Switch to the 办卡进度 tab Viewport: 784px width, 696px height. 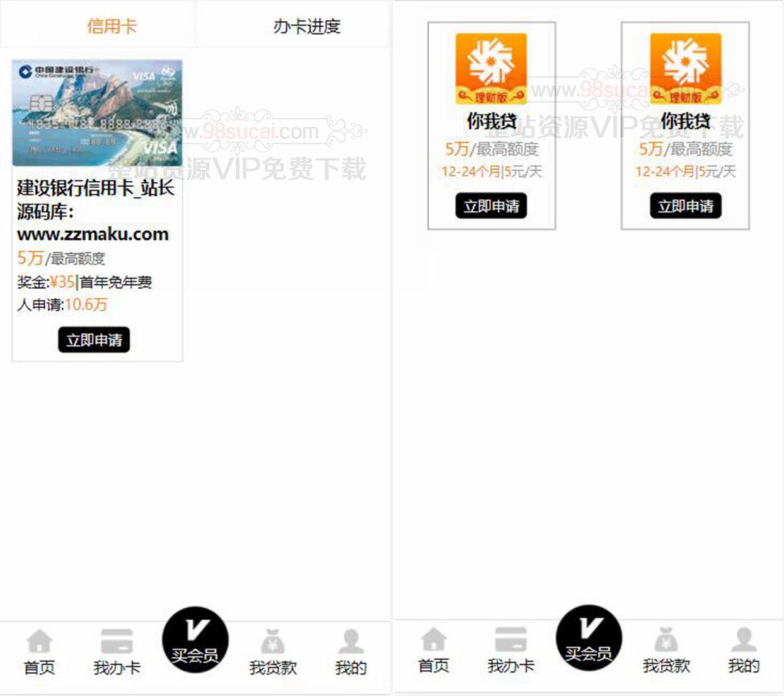point(306,26)
